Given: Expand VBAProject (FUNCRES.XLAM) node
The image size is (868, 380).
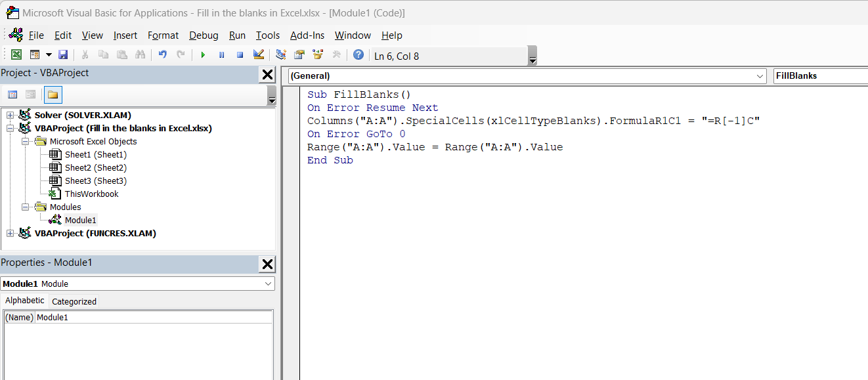Looking at the screenshot, I should (10, 234).
